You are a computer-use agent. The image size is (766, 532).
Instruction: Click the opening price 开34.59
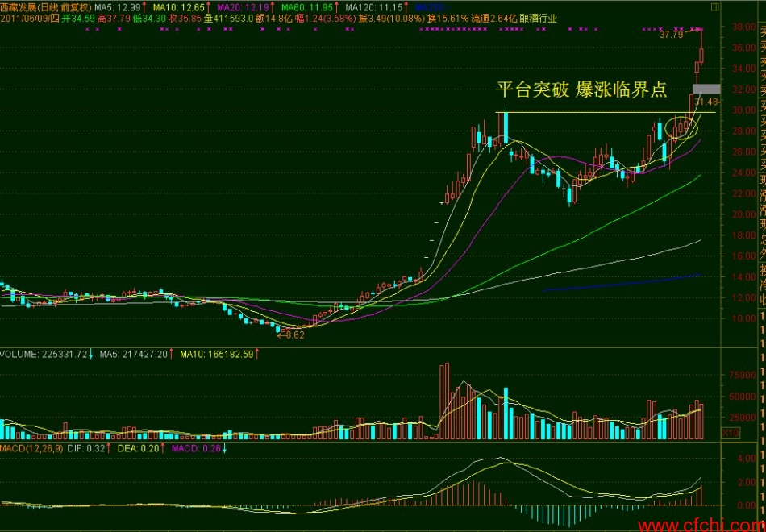pyautogui.click(x=78, y=19)
